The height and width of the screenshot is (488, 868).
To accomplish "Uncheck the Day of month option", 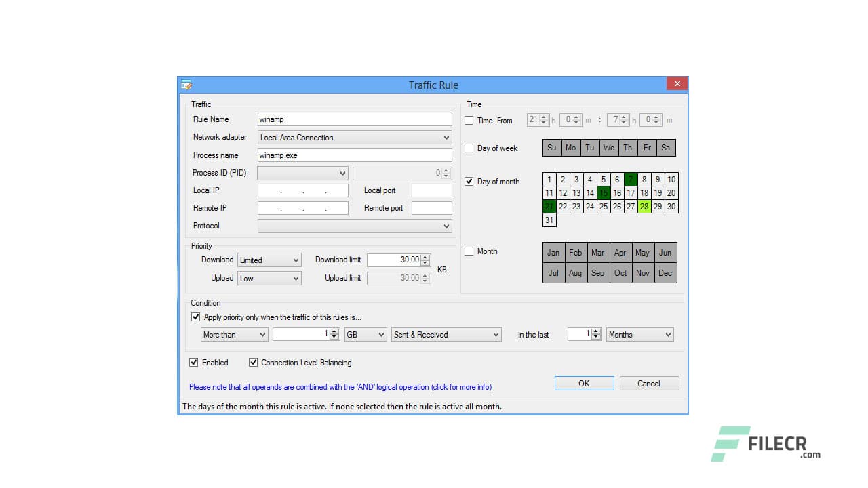I will tap(469, 181).
